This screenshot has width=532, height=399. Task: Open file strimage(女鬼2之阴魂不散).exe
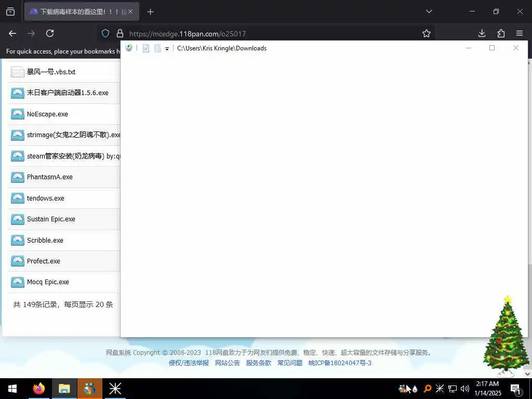click(x=74, y=135)
